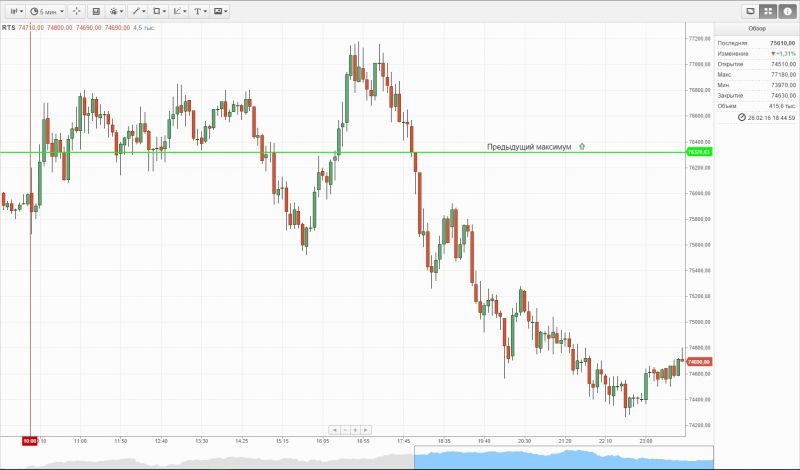
Task: Click the 'Закрытие' value 74630,00
Action: coord(783,95)
